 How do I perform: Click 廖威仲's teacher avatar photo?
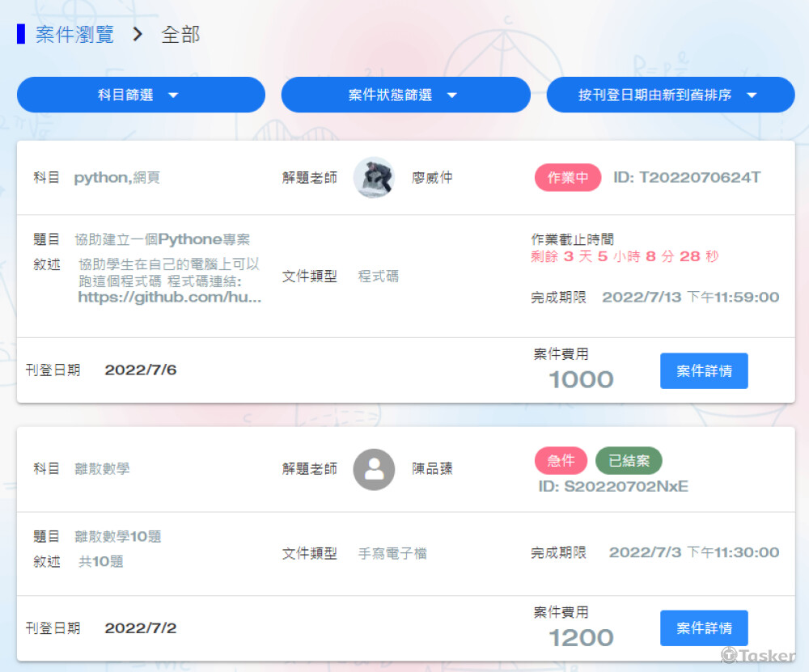click(x=374, y=177)
